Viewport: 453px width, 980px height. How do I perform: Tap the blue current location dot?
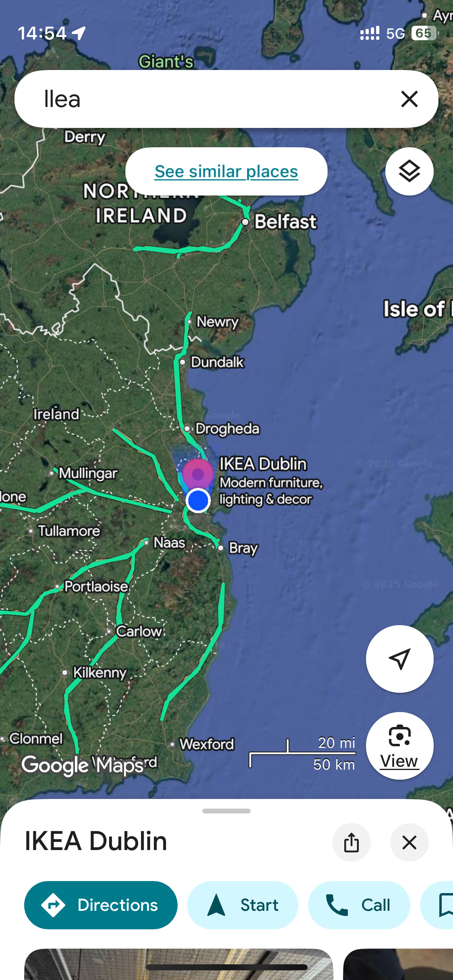[198, 501]
